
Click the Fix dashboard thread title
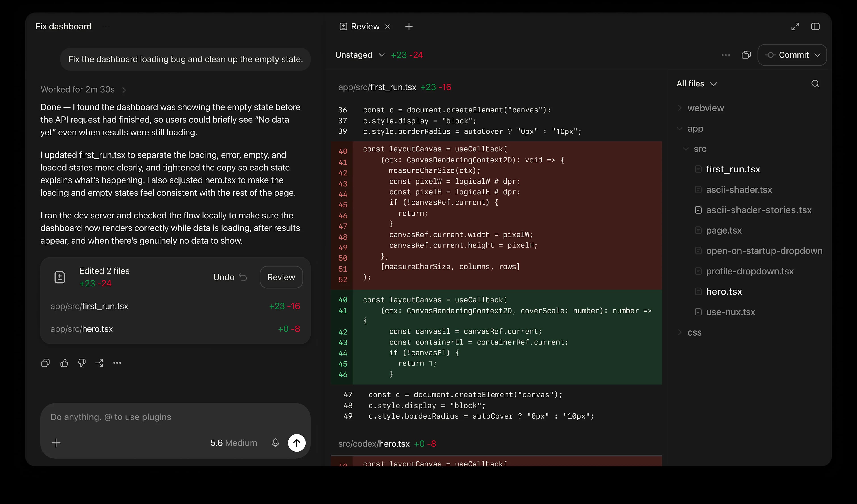pos(64,27)
